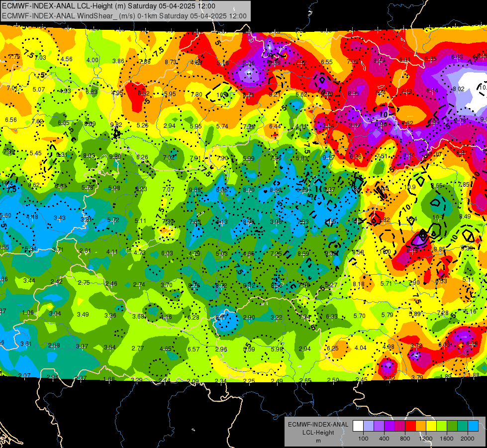The image size is (487, 448).
Task: Click the wind shear value 8.73
Action: click(x=171, y=62)
